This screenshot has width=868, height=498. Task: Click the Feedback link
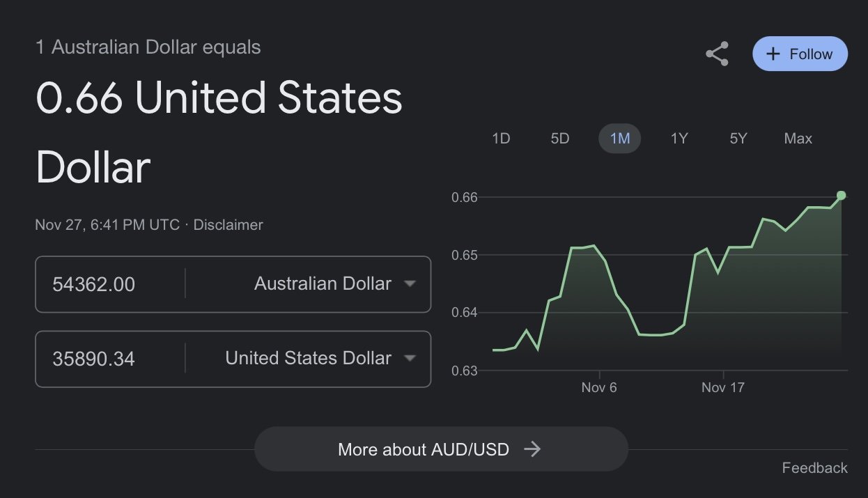(x=814, y=468)
